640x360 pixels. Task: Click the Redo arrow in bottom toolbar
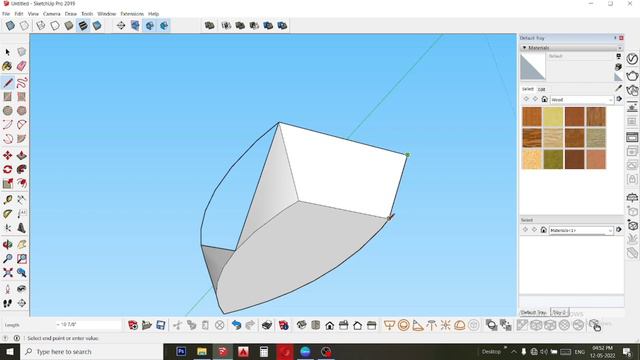coord(250,325)
